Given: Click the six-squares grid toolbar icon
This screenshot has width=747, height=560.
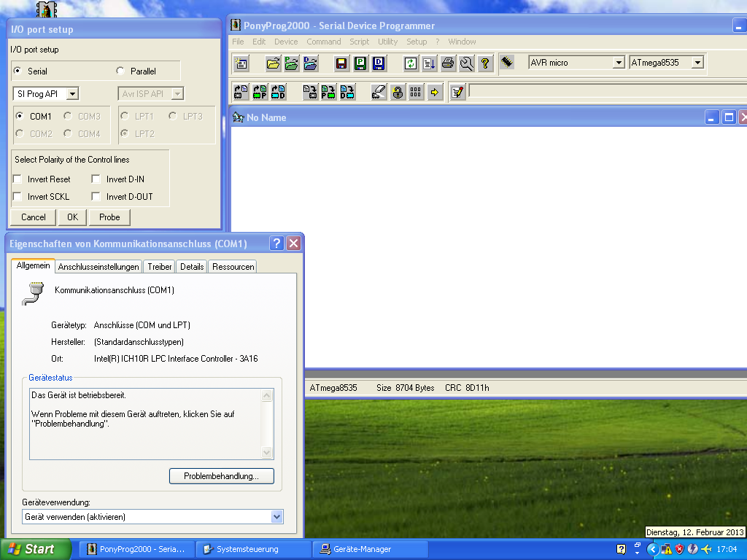Looking at the screenshot, I should (x=416, y=92).
